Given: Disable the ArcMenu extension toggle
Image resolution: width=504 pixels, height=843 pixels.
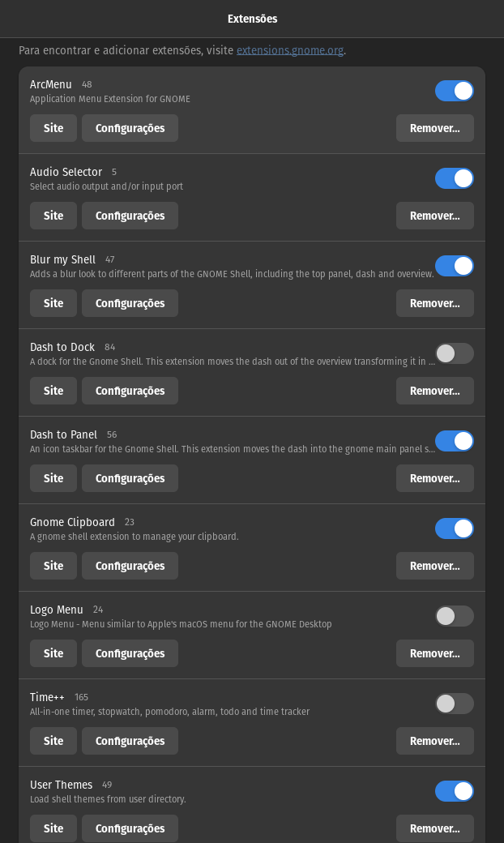Looking at the screenshot, I should (x=454, y=91).
